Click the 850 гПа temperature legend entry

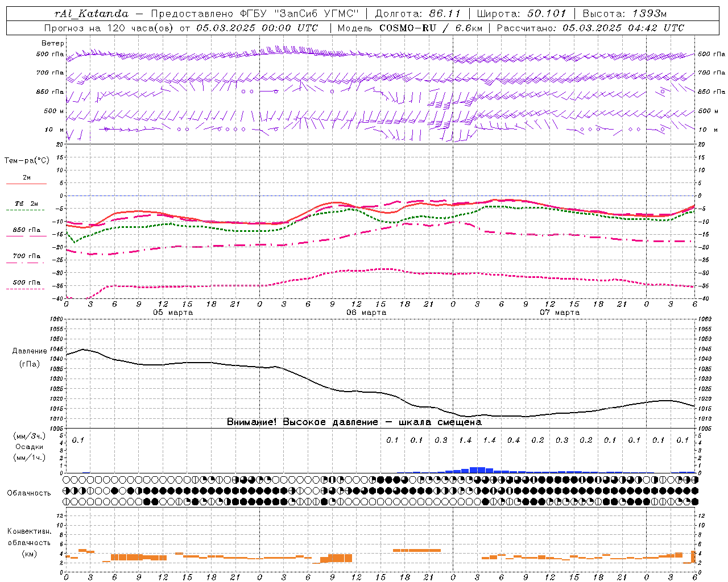click(27, 230)
